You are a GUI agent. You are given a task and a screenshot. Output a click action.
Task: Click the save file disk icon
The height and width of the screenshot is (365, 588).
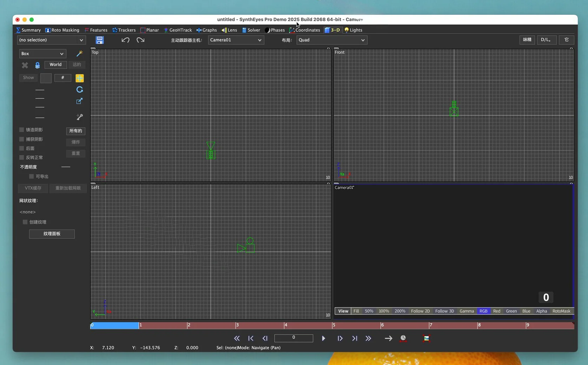click(x=100, y=40)
